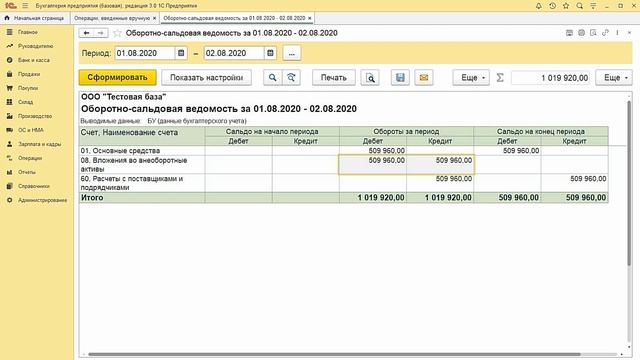Click the sum sigma icon
Screen dimensions: 640x360
point(500,78)
